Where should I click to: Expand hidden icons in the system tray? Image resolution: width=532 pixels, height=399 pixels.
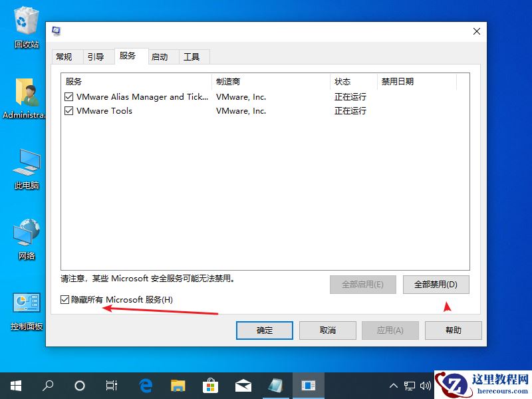394,385
